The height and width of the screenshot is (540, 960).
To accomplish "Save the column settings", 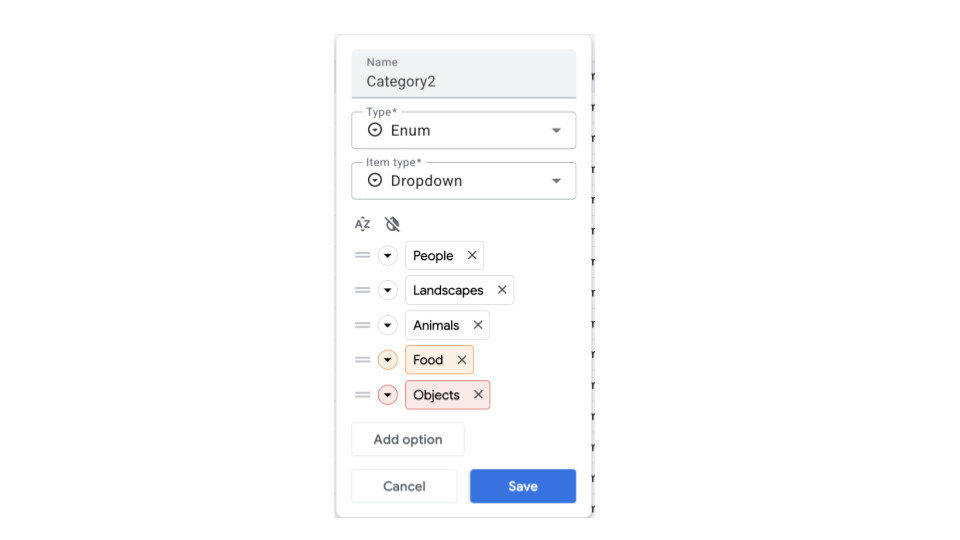I will pyautogui.click(x=523, y=486).
